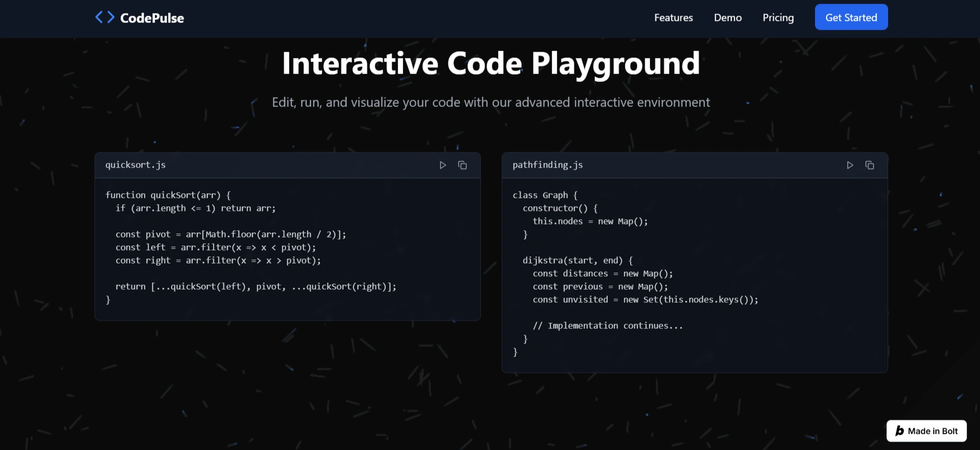Image resolution: width=980 pixels, height=450 pixels.
Task: Click the 'const right = arr.filter' line
Action: coord(218,260)
